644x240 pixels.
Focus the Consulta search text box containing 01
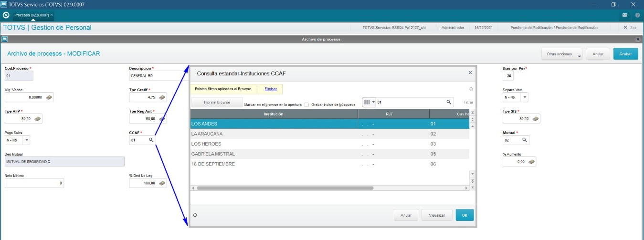click(411, 102)
